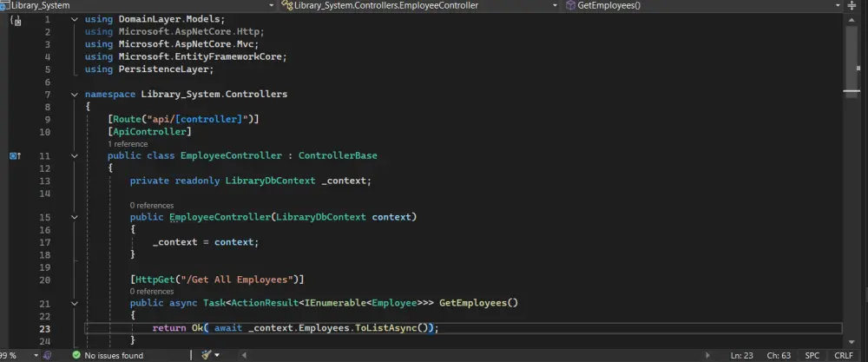Image resolution: width=868 pixels, height=362 pixels.
Task: Click '_context = context;' on line 17
Action: coord(206,242)
